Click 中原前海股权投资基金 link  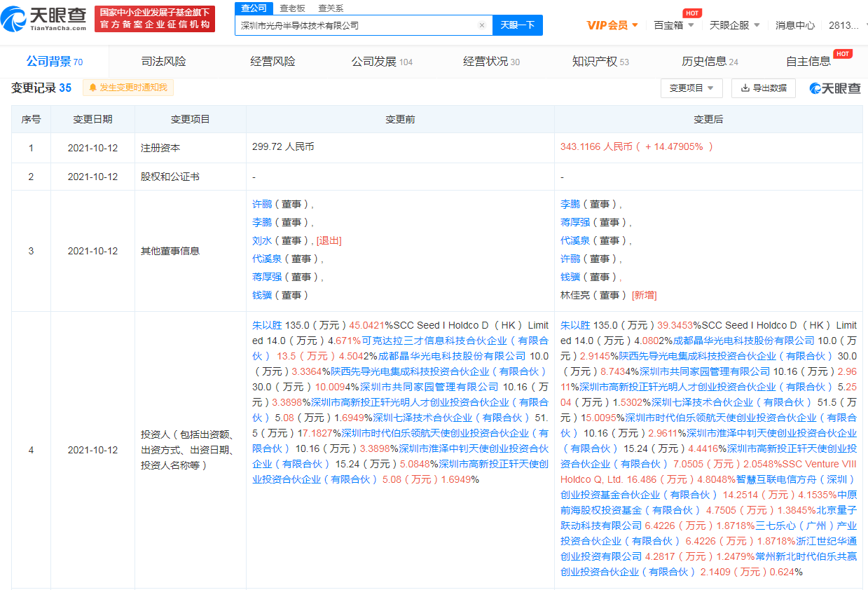click(708, 502)
